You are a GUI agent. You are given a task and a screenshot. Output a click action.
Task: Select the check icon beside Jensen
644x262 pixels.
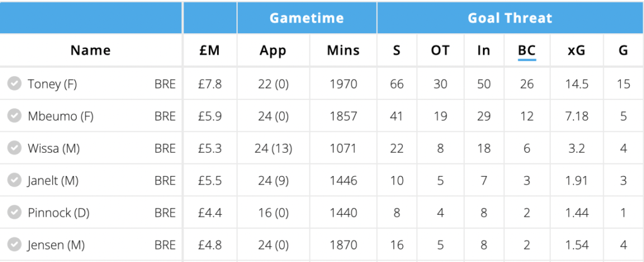(14, 245)
